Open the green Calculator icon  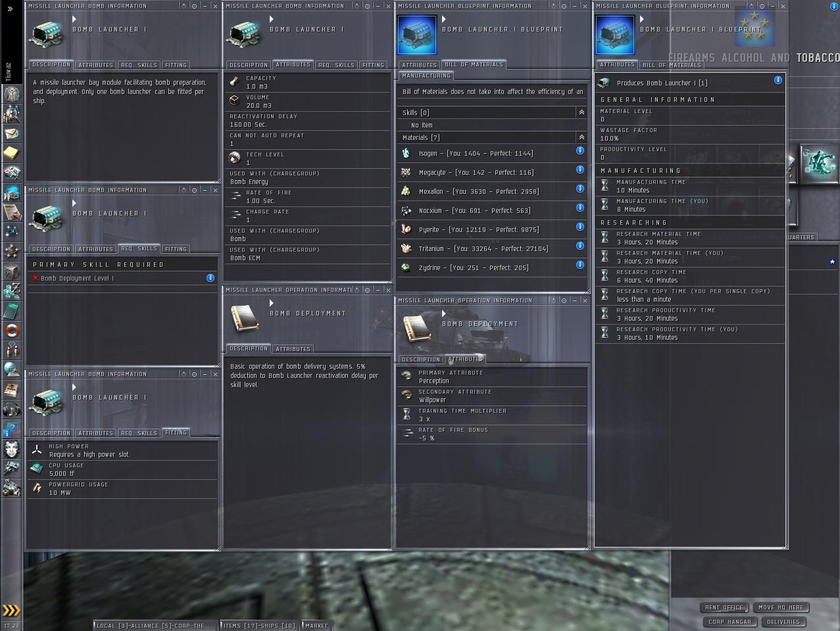pyautogui.click(x=11, y=310)
